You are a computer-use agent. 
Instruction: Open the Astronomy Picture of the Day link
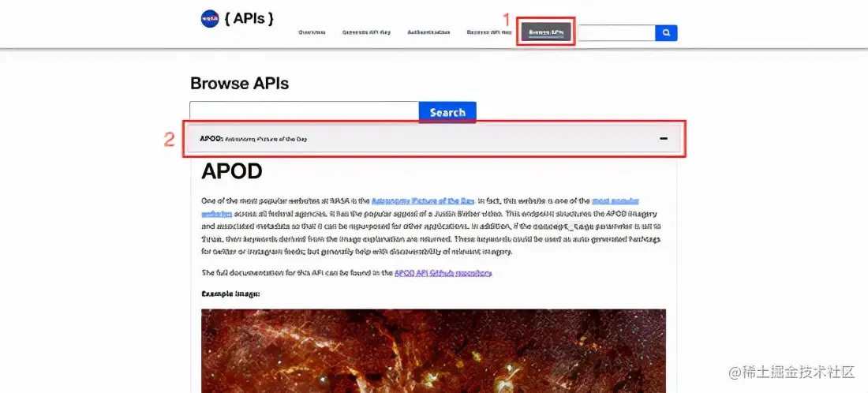tap(423, 201)
